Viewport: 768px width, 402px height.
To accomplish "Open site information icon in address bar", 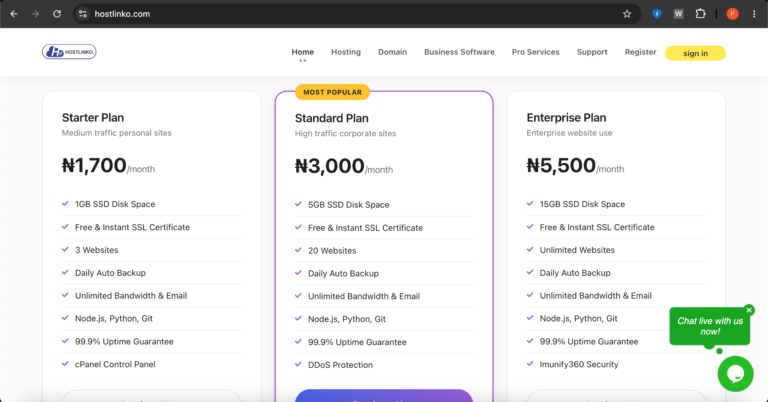I will point(83,14).
